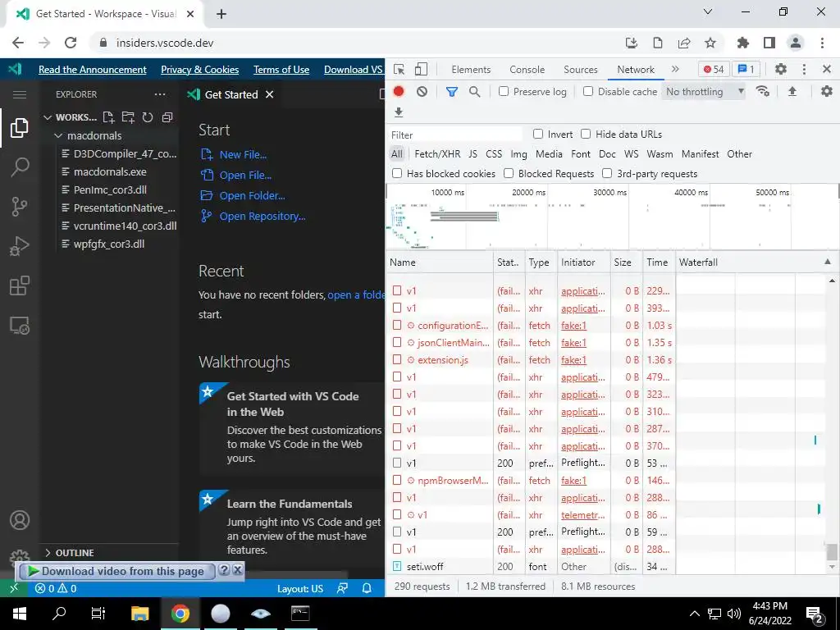Open Read the Announcement link
Screen dimensions: 840x630
click(92, 69)
